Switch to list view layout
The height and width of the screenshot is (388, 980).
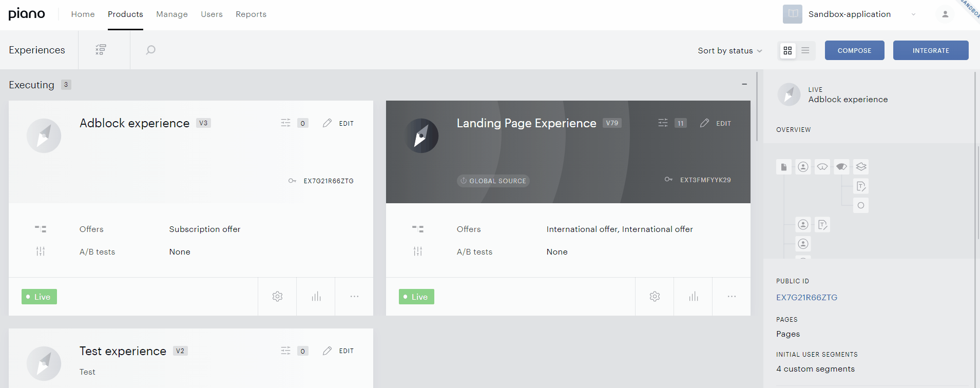pyautogui.click(x=805, y=50)
